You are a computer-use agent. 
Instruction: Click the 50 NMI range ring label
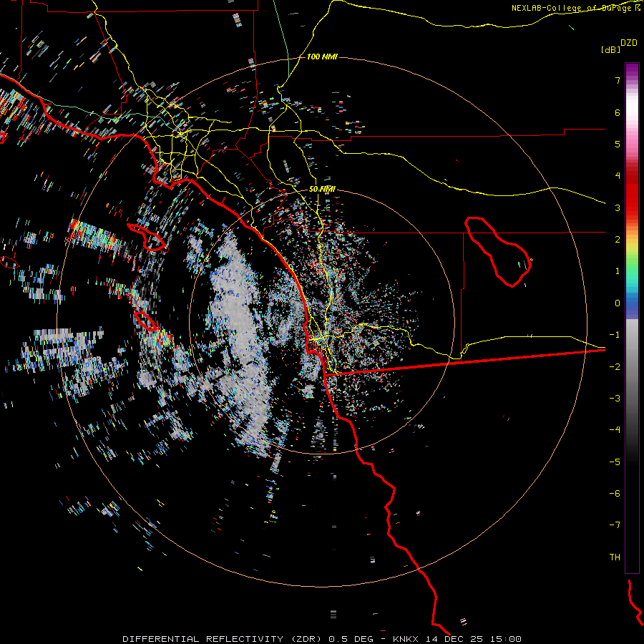322,190
